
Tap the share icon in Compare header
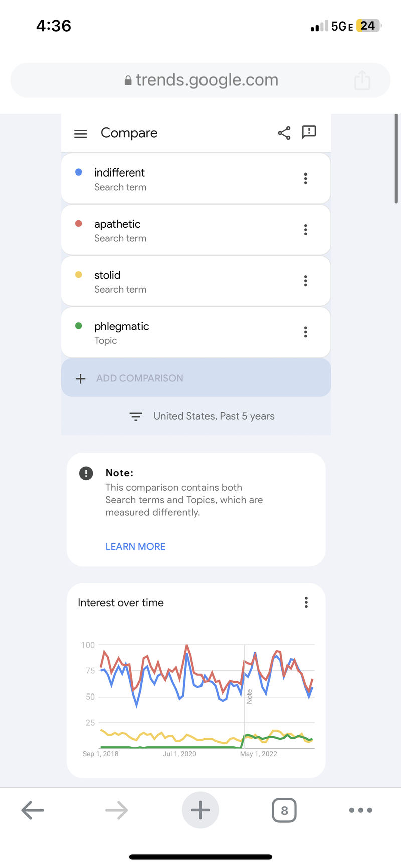tap(284, 133)
